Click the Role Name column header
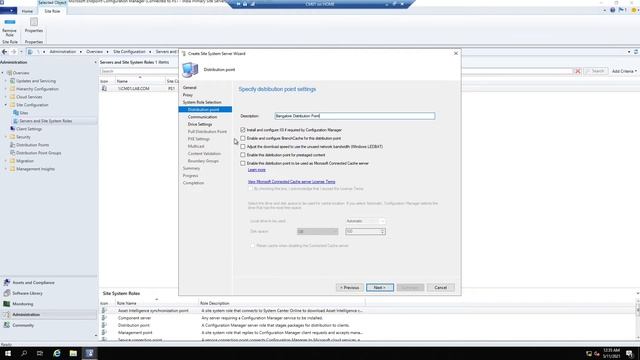 (127, 303)
